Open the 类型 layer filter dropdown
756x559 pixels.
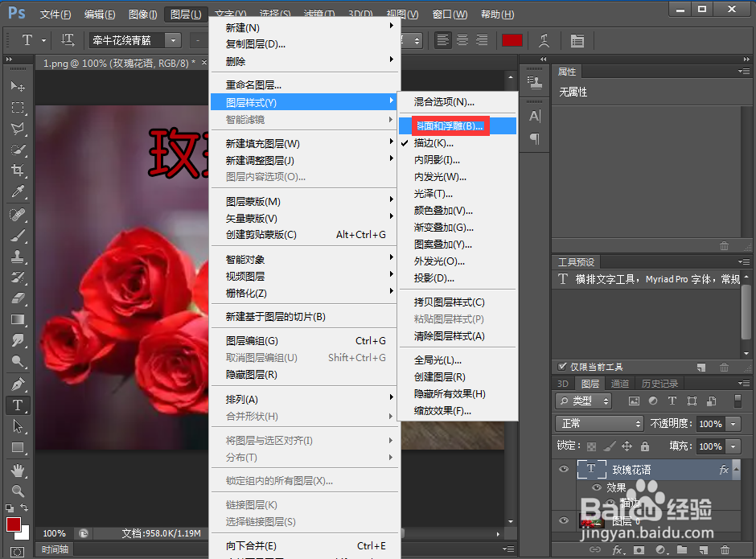click(583, 401)
